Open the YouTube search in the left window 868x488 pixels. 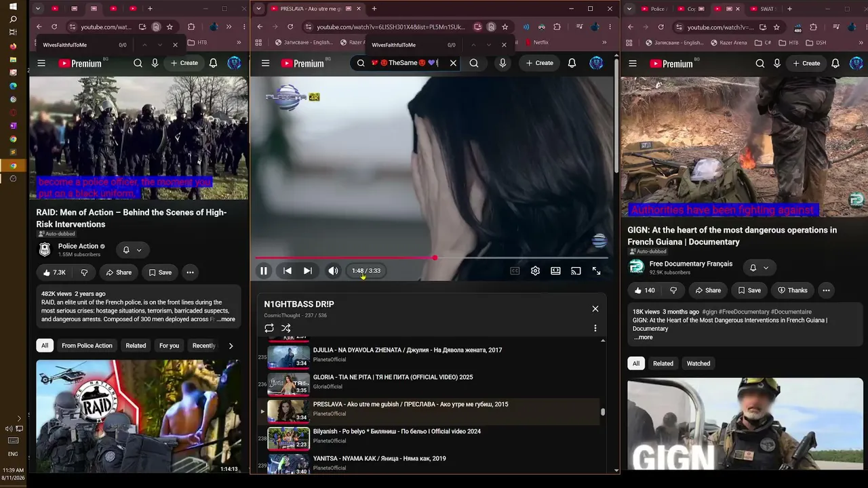pos(138,63)
